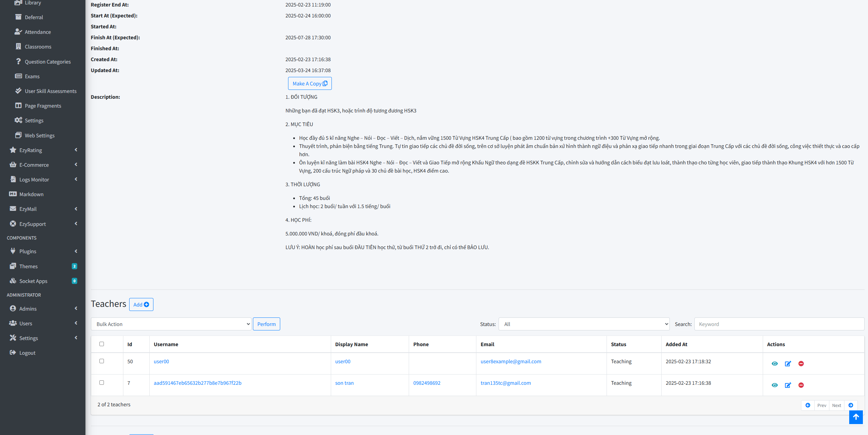The height and width of the screenshot is (435, 868).
Task: Open the Status filter dropdown
Action: click(x=584, y=324)
